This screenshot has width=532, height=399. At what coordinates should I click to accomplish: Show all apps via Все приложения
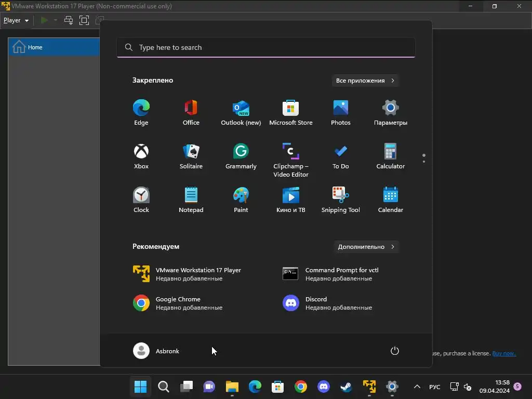click(365, 81)
